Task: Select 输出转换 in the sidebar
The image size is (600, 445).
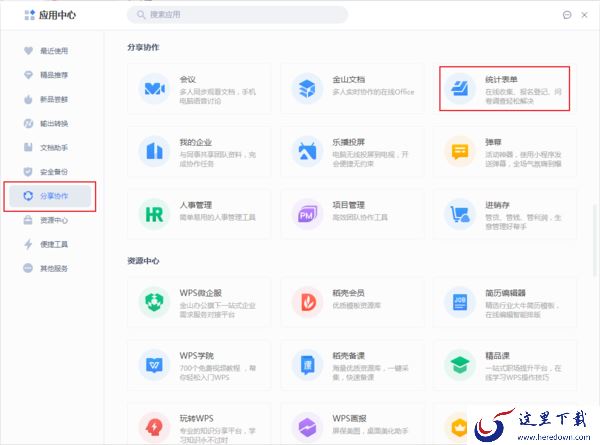Action: (48, 123)
